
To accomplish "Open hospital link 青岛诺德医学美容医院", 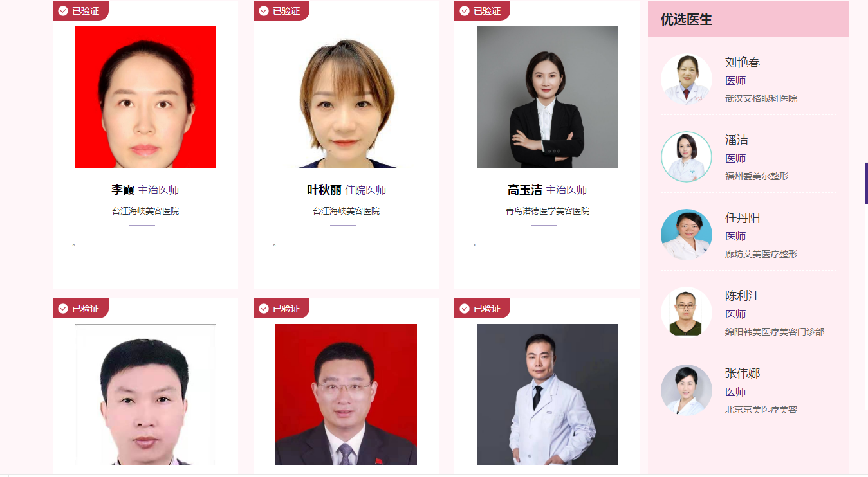I will click(548, 211).
